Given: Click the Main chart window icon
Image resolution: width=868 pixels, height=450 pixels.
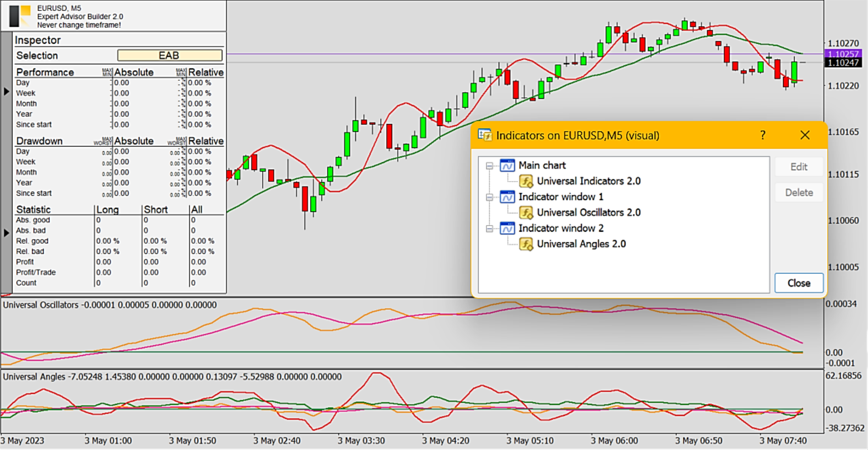Looking at the screenshot, I should (x=507, y=165).
